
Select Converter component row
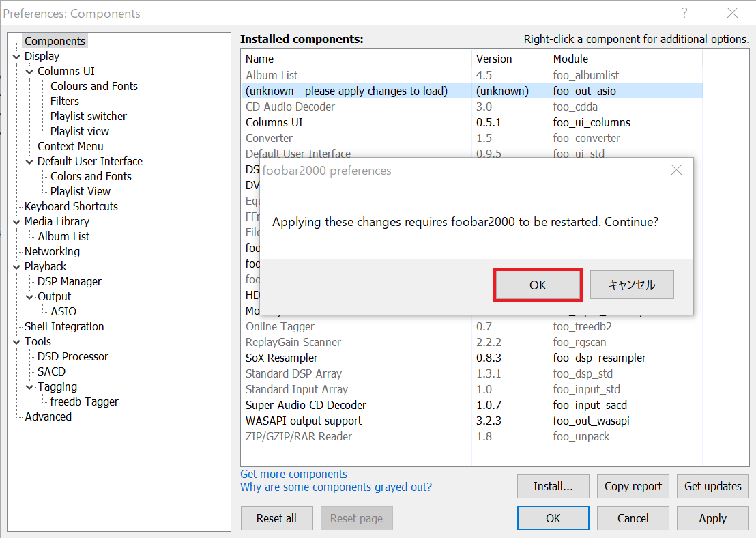point(472,138)
